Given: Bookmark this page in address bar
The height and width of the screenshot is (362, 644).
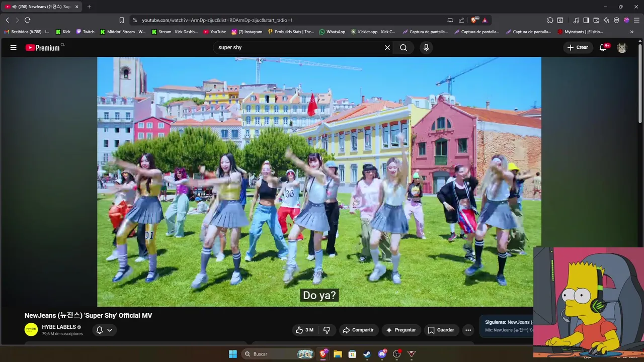Looking at the screenshot, I should [122, 20].
